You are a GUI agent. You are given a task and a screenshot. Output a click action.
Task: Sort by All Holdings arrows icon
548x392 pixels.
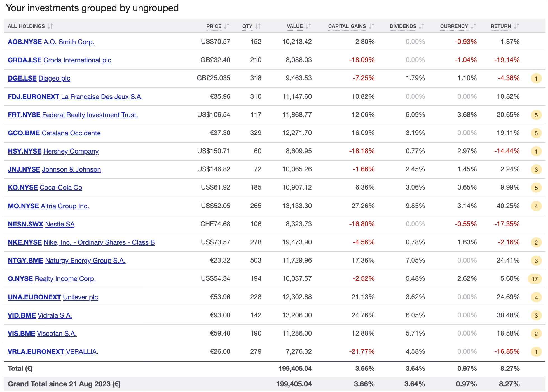point(50,26)
